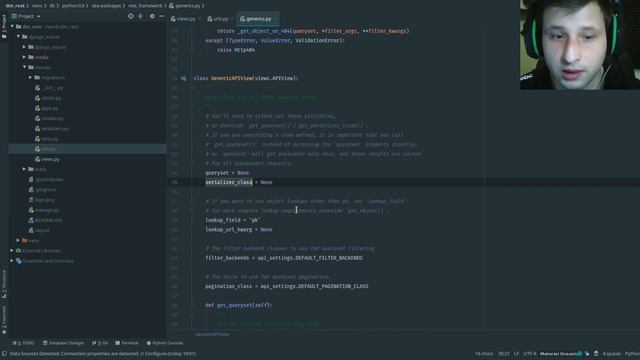Click the 4 spaces indent setting
Image resolution: width=640 pixels, height=360 pixels.
tap(612, 354)
